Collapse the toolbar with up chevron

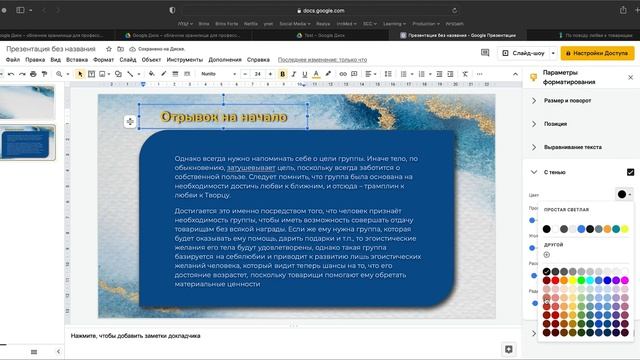(515, 74)
